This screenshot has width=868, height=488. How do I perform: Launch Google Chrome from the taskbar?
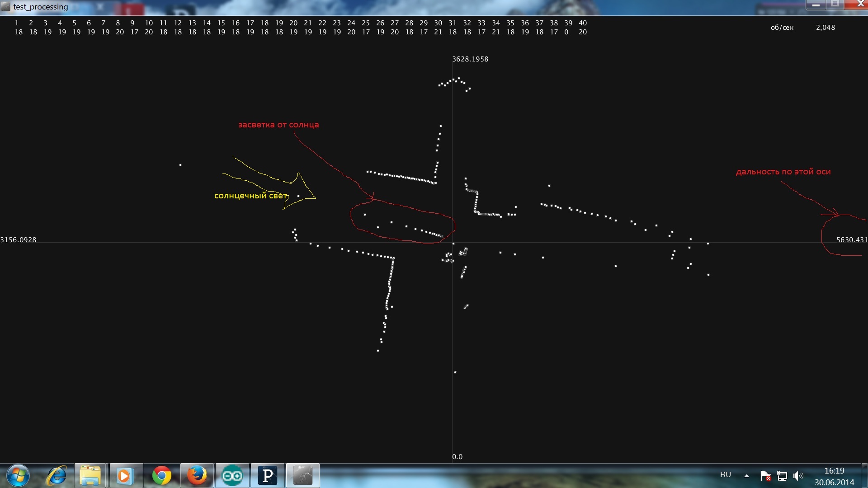click(x=162, y=476)
